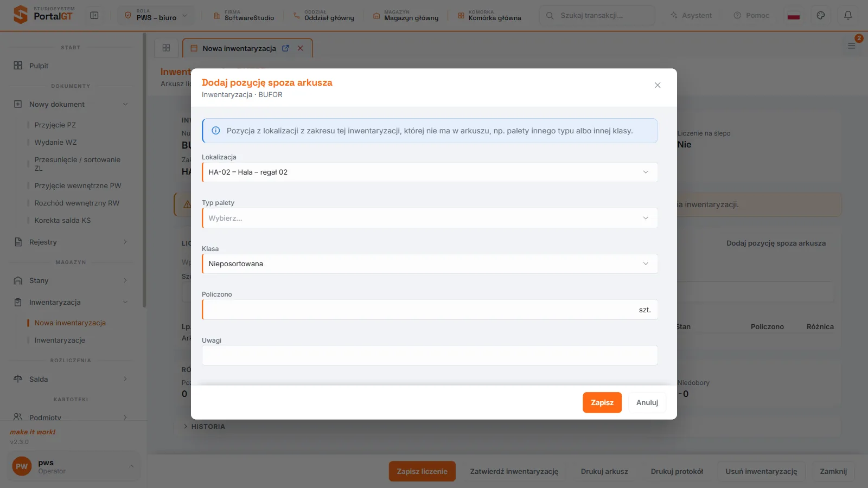Collapse the Inwentaryzacja sidebar section
The image size is (868, 488).
(x=125, y=302)
